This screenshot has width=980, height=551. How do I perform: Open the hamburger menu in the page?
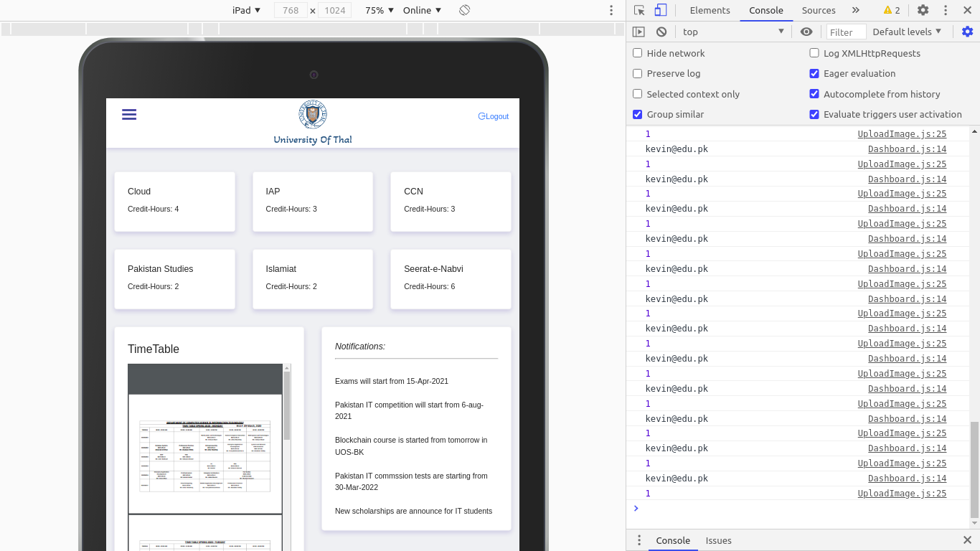(x=129, y=114)
